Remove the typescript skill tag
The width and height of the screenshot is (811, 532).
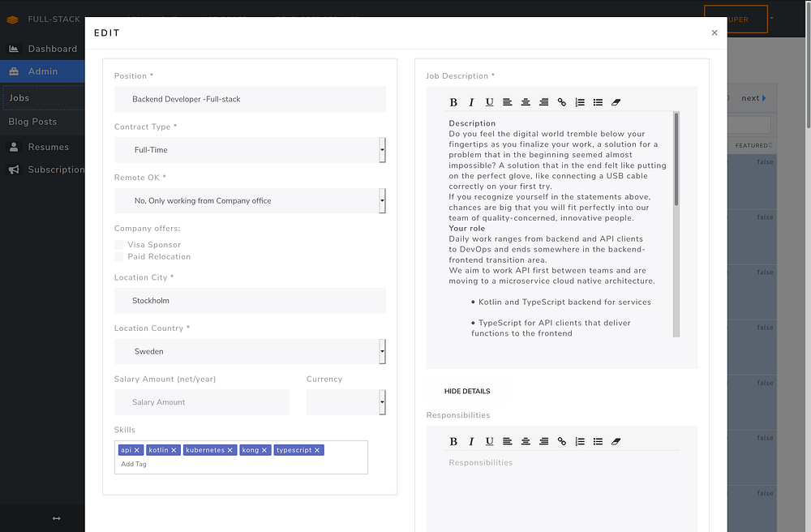(317, 450)
